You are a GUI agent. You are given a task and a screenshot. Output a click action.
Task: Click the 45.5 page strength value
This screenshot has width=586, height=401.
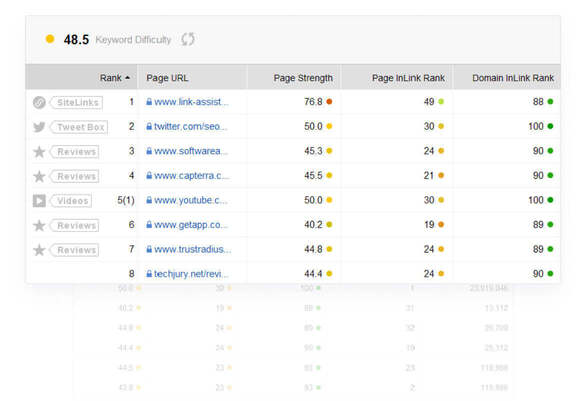click(313, 176)
